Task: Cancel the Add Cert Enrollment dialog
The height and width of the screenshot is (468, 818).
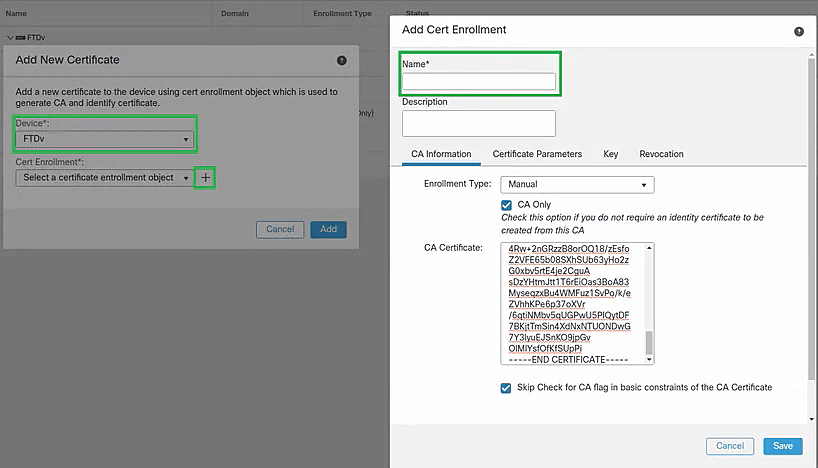Action: (730, 446)
